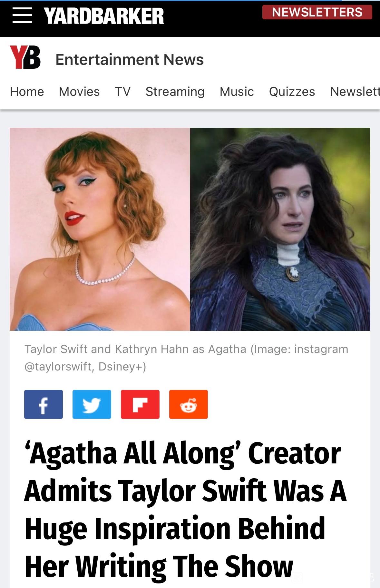Open the TV section
The image size is (380, 588).
tap(123, 92)
